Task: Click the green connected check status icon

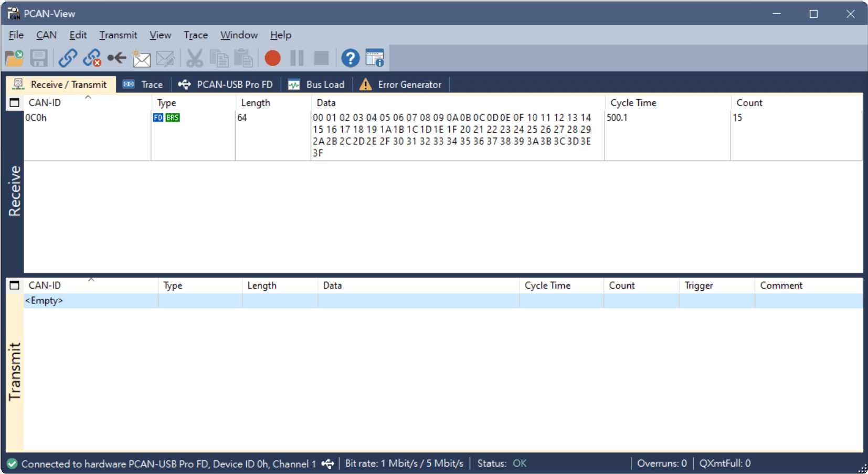Action: pyautogui.click(x=12, y=464)
